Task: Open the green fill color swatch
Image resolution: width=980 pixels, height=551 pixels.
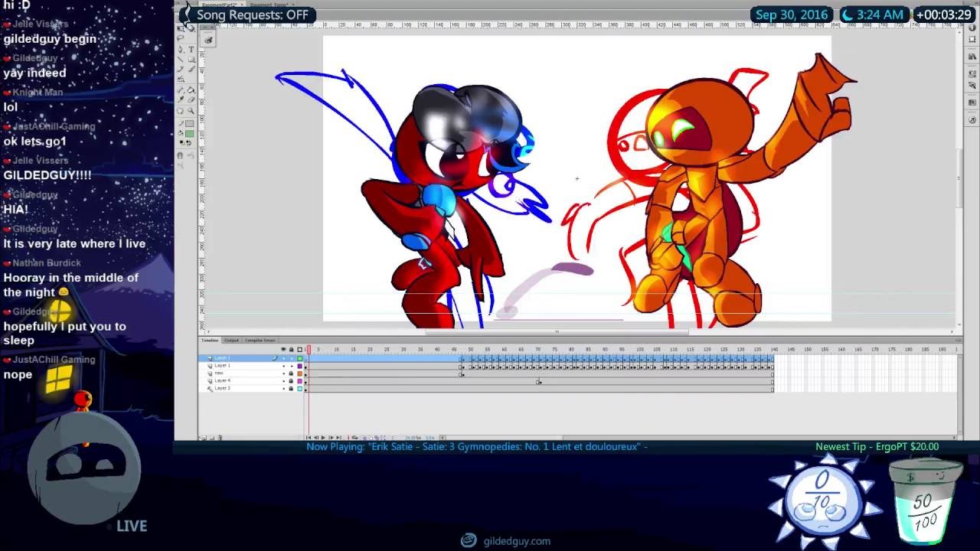Action: [x=189, y=133]
